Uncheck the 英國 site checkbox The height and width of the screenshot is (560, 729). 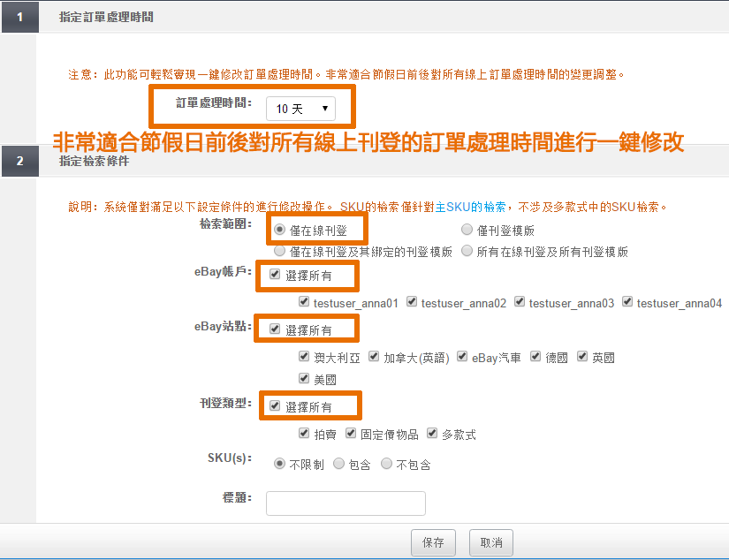click(x=582, y=357)
